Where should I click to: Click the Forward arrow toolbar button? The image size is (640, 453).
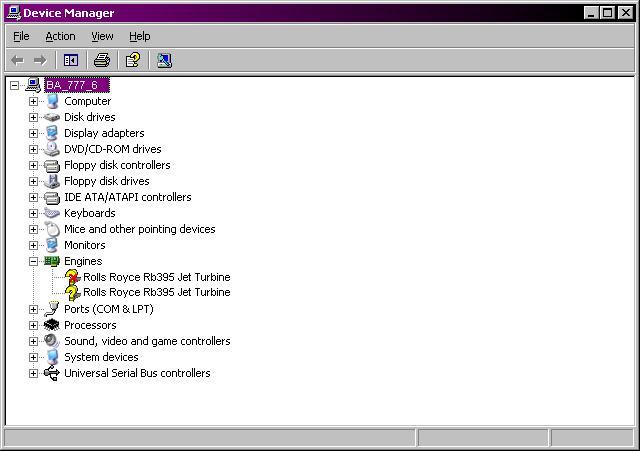click(40, 61)
